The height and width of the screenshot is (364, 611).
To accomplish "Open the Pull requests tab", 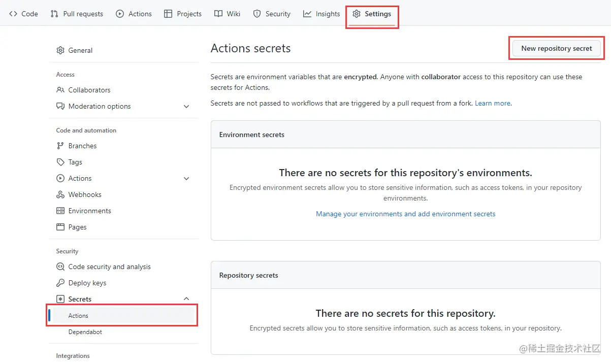I will pos(77,14).
